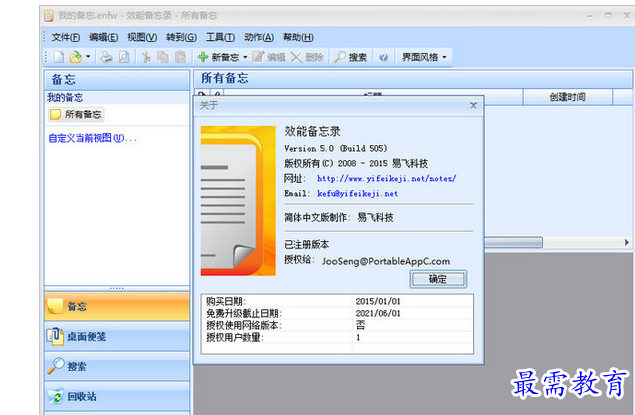Click the 确定 button in About dialog

438,279
